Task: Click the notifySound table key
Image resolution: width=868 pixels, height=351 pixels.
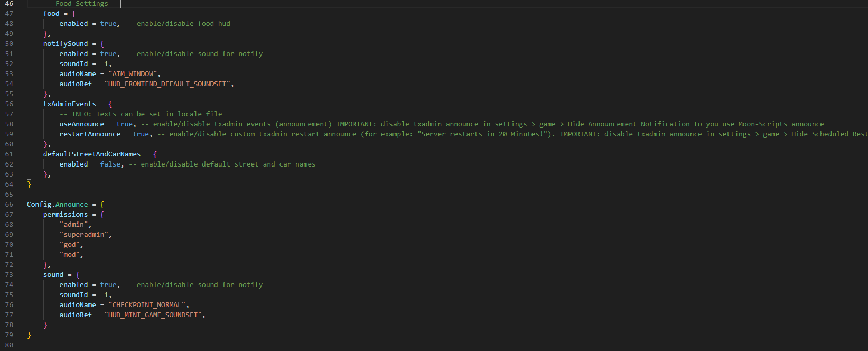Action: tap(66, 44)
